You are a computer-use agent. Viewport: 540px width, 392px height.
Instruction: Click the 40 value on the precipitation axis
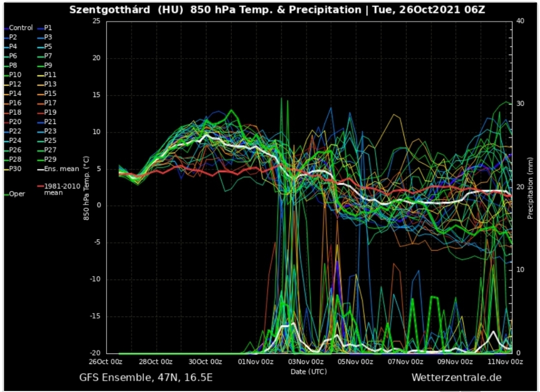point(520,21)
